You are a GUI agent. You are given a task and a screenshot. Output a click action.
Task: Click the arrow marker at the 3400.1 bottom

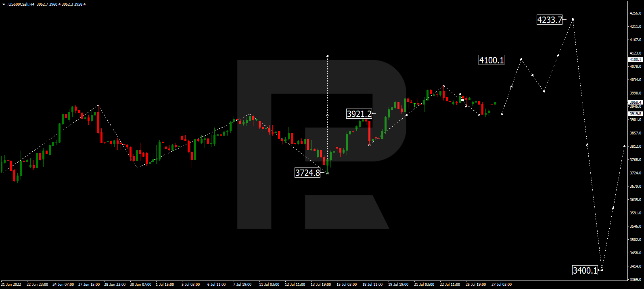[x=602, y=270]
